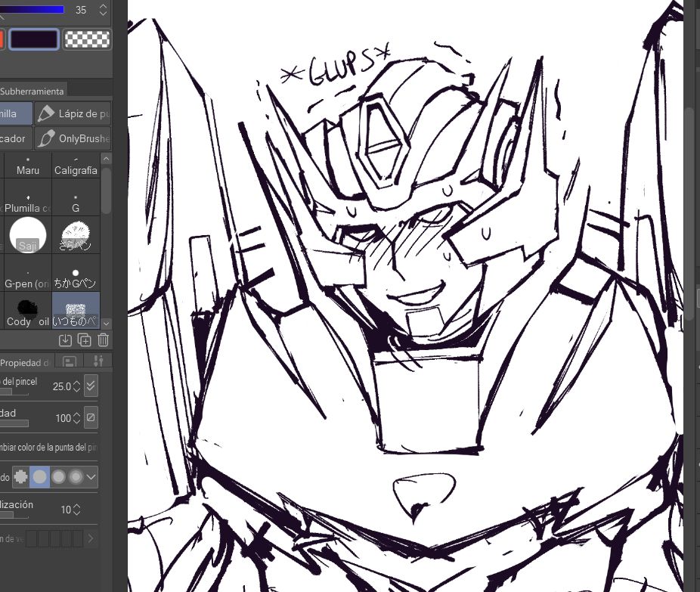Click the brush tip color change label

pos(48,447)
